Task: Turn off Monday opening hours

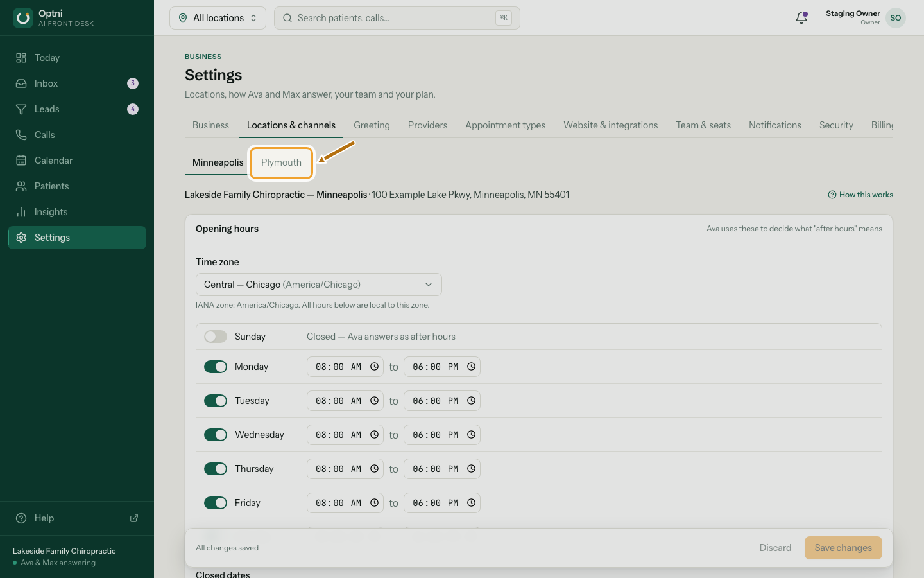Action: tap(216, 367)
